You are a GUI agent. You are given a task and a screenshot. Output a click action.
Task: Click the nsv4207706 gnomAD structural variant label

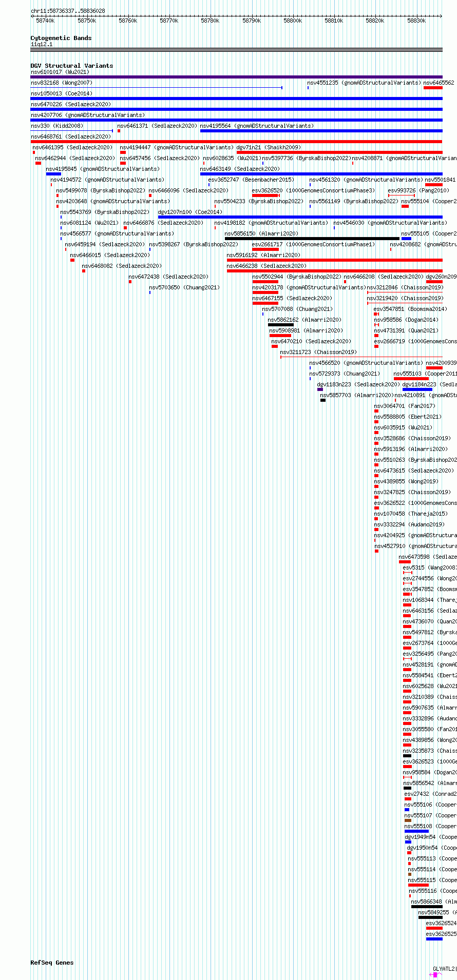[x=87, y=115]
